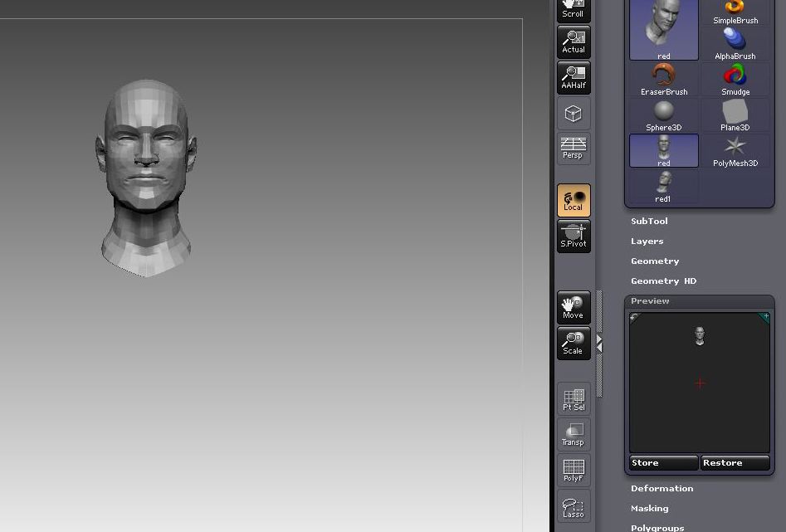Click the Scroll hand button

tap(574, 11)
